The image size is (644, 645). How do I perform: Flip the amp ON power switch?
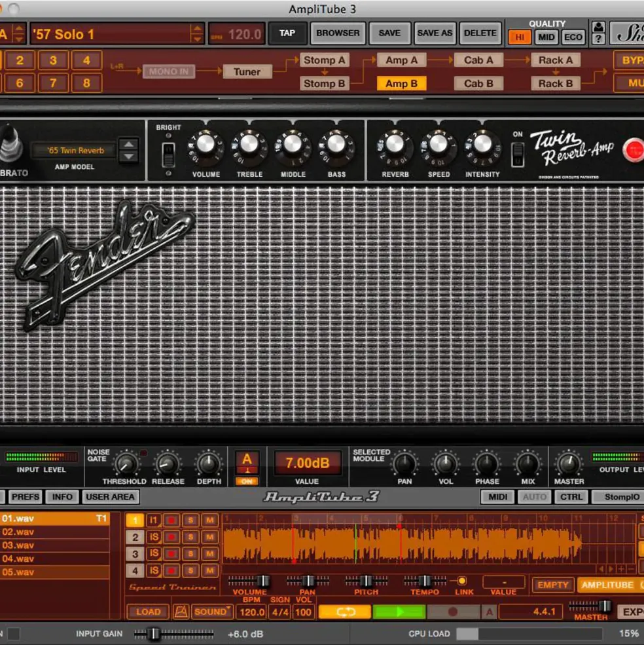tap(517, 155)
